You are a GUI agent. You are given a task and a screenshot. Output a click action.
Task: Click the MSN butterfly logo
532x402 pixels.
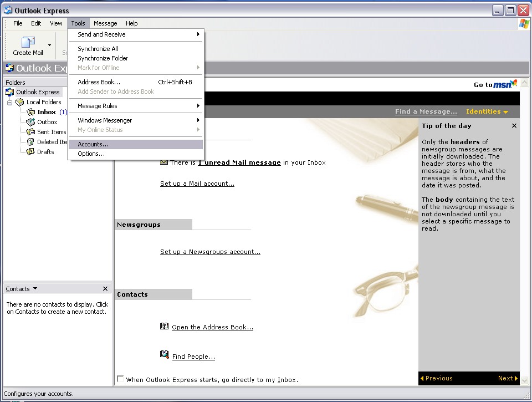tap(514, 83)
